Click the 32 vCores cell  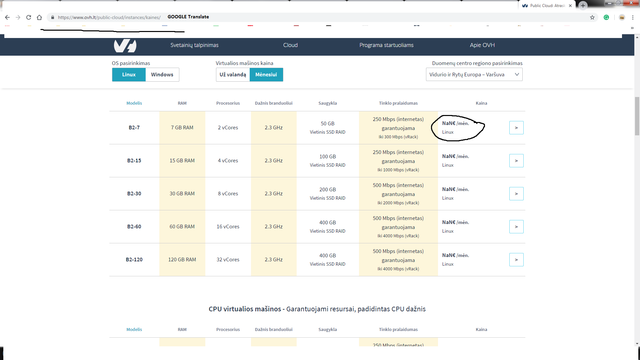coord(228,260)
